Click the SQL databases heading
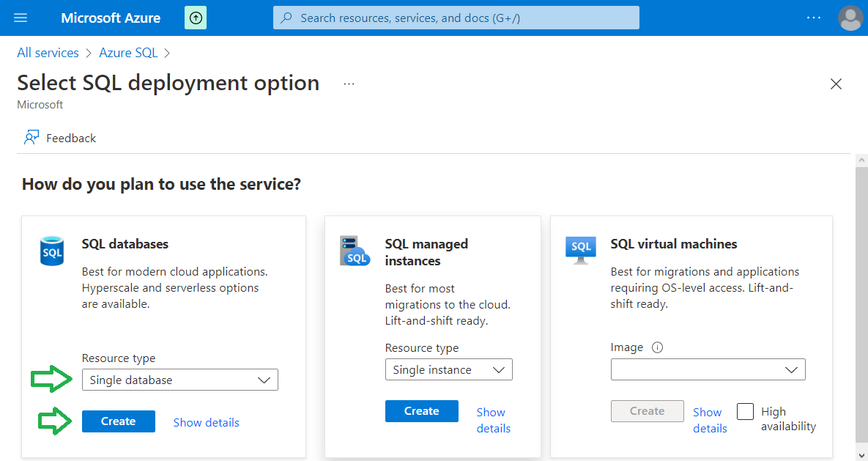This screenshot has width=868, height=461. 125,244
